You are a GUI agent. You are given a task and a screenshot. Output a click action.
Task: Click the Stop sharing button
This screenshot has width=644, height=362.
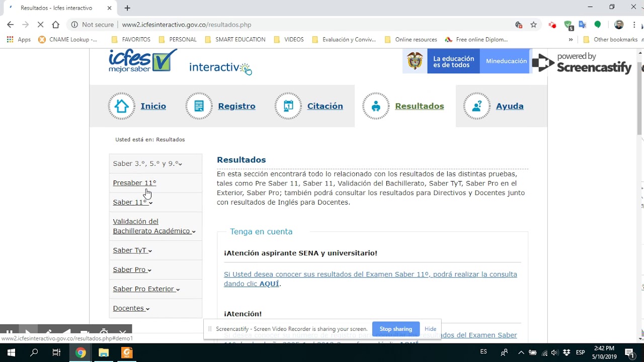pos(396,329)
